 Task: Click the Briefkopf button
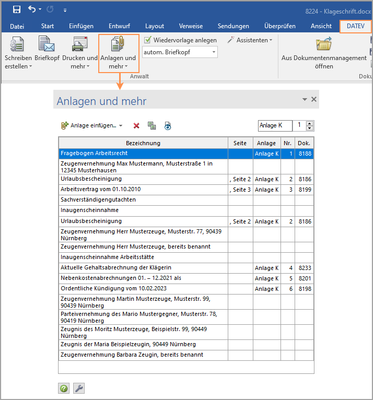pyautogui.click(x=47, y=48)
